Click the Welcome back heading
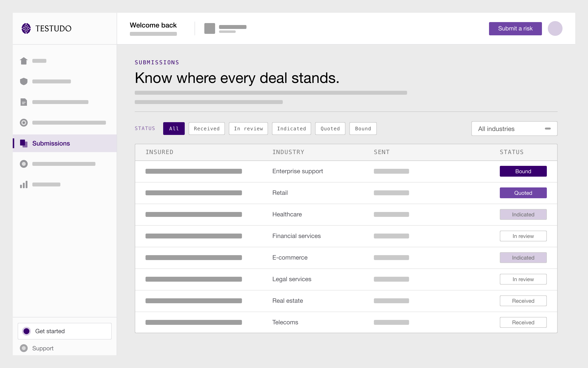Viewport: 588px width, 368px height. click(153, 25)
